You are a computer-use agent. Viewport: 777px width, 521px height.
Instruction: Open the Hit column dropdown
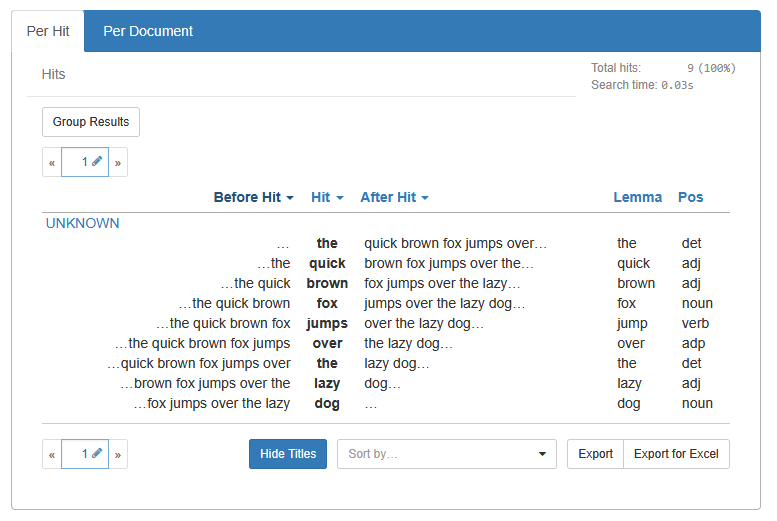coord(327,197)
